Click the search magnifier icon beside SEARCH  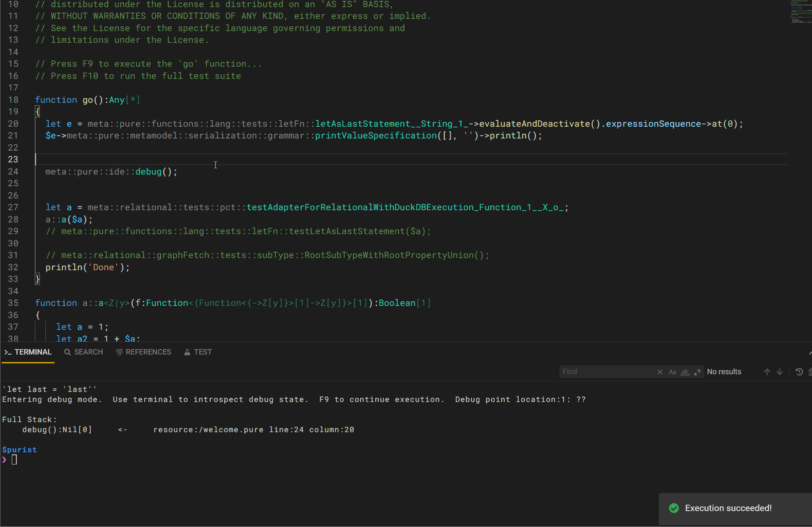[68, 352]
